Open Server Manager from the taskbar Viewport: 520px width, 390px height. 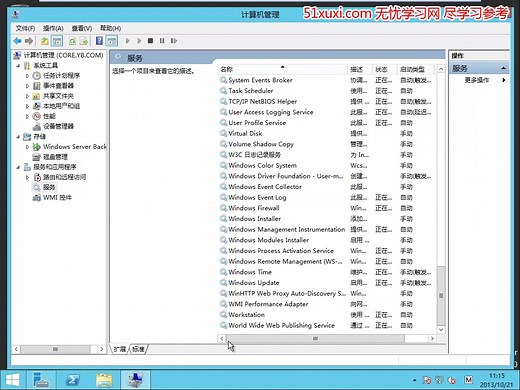click(41, 380)
